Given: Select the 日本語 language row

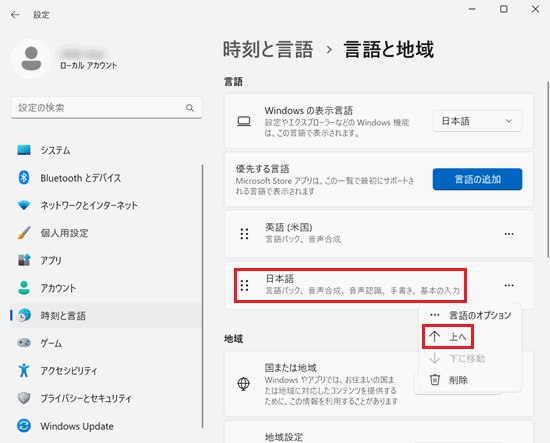Looking at the screenshot, I should pos(379,285).
